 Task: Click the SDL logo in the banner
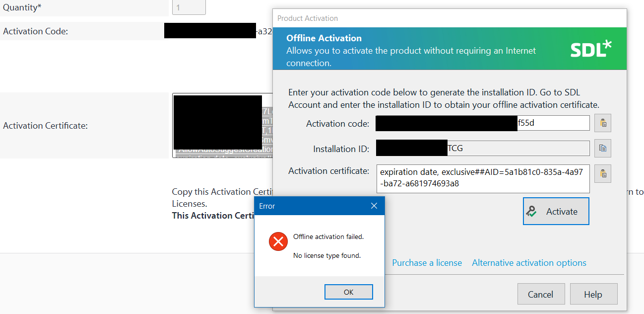coord(591,49)
